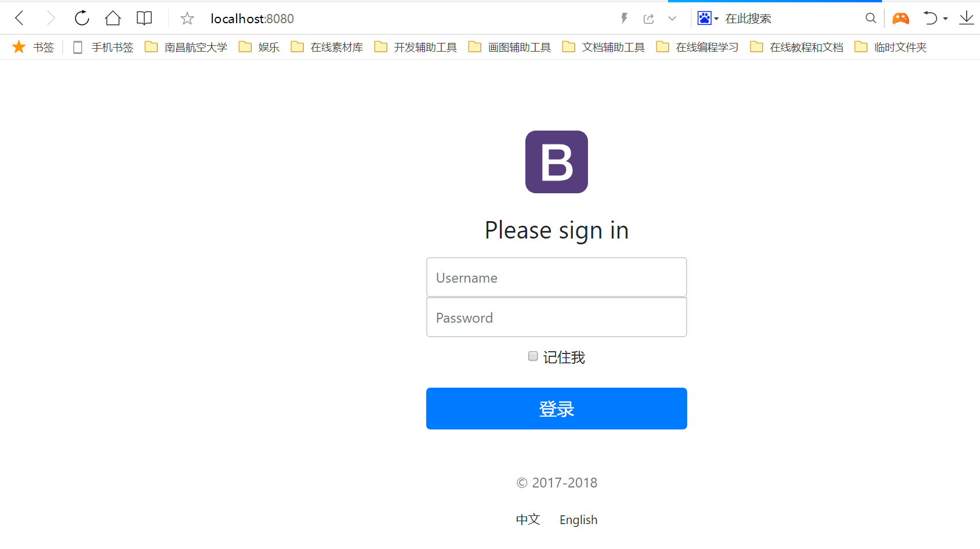This screenshot has height=549, width=980.
Task: Open 手机书签 mobile bookmarks
Action: pos(103,47)
